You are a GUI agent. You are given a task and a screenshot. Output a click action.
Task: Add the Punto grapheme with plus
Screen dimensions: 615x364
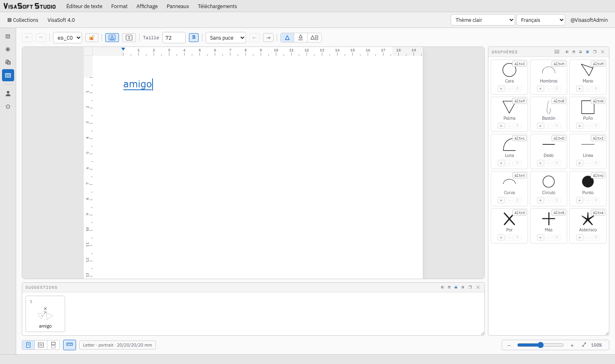[x=580, y=200]
